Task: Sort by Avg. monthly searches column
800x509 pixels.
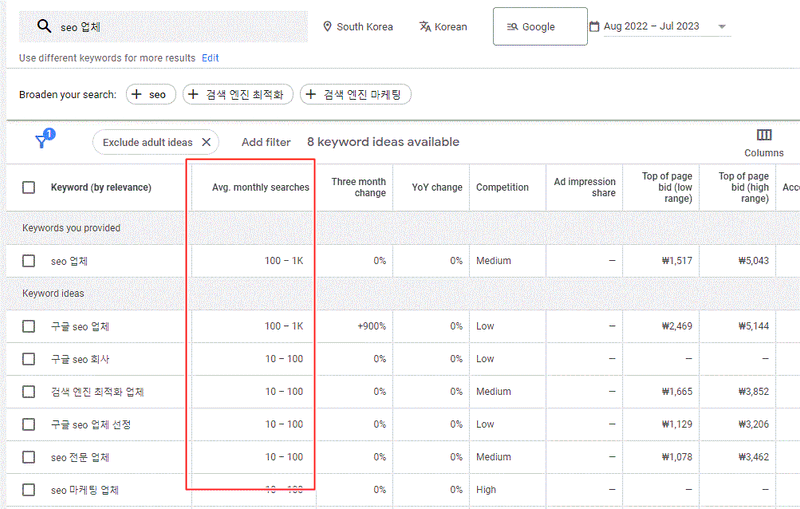Action: [260, 187]
